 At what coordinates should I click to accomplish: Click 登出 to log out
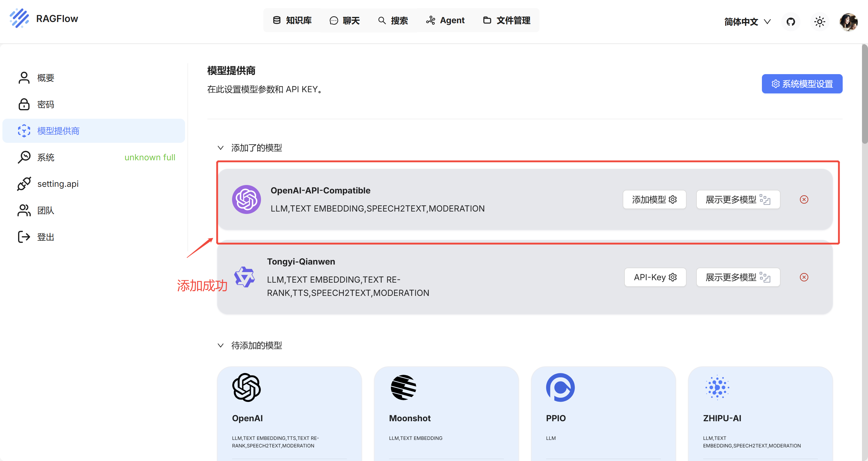[94, 237]
